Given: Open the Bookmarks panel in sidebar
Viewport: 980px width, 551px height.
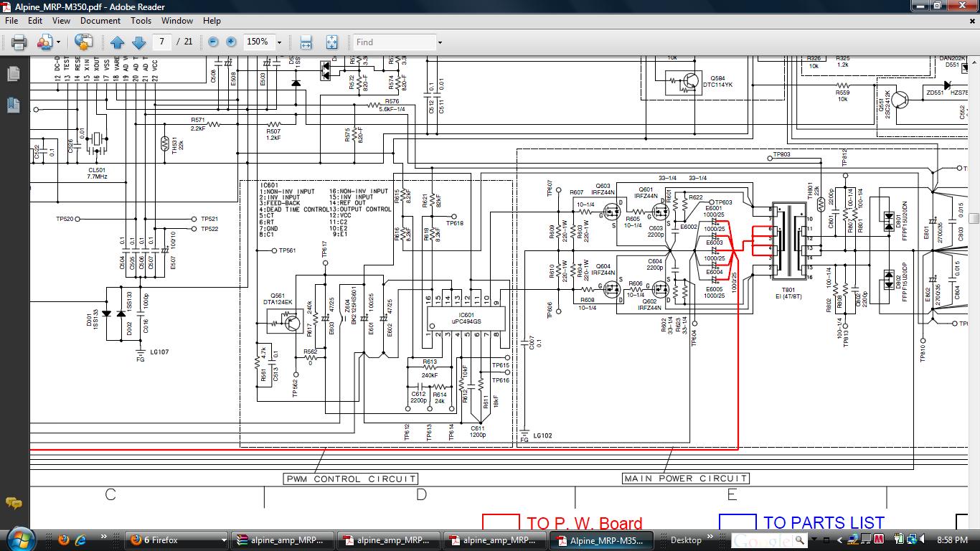Looking at the screenshot, I should point(13,105).
